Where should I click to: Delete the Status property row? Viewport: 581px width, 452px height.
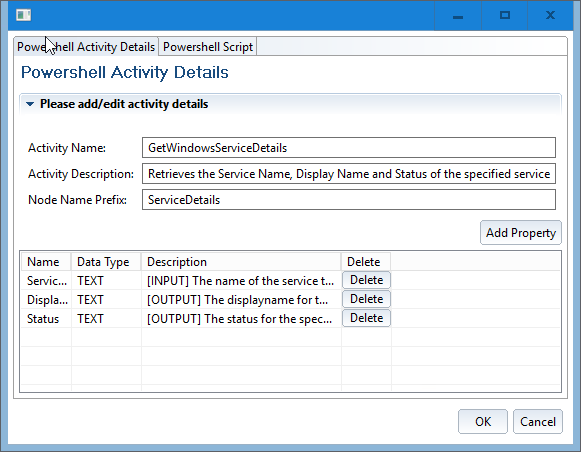[366, 318]
